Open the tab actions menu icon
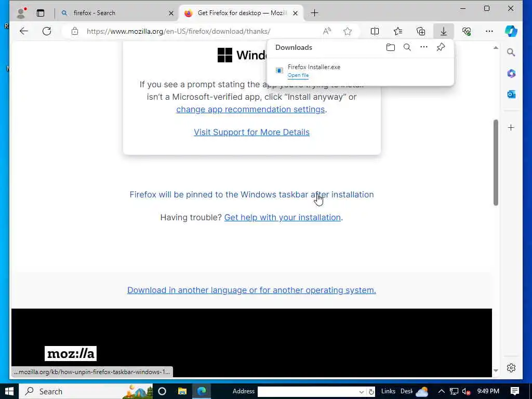The height and width of the screenshot is (399, 532). tap(41, 13)
